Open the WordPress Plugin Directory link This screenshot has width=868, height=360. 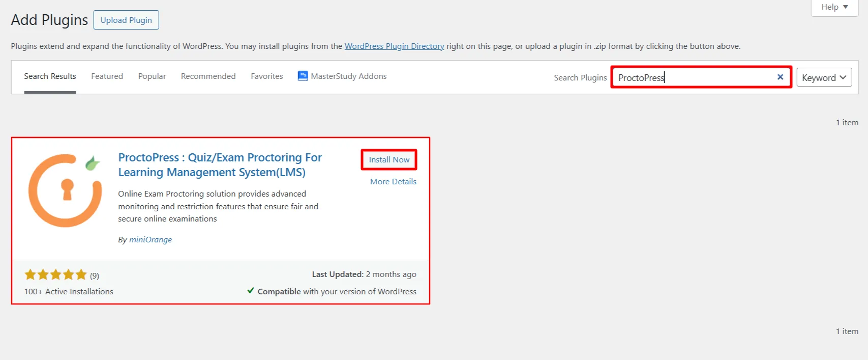pyautogui.click(x=395, y=46)
